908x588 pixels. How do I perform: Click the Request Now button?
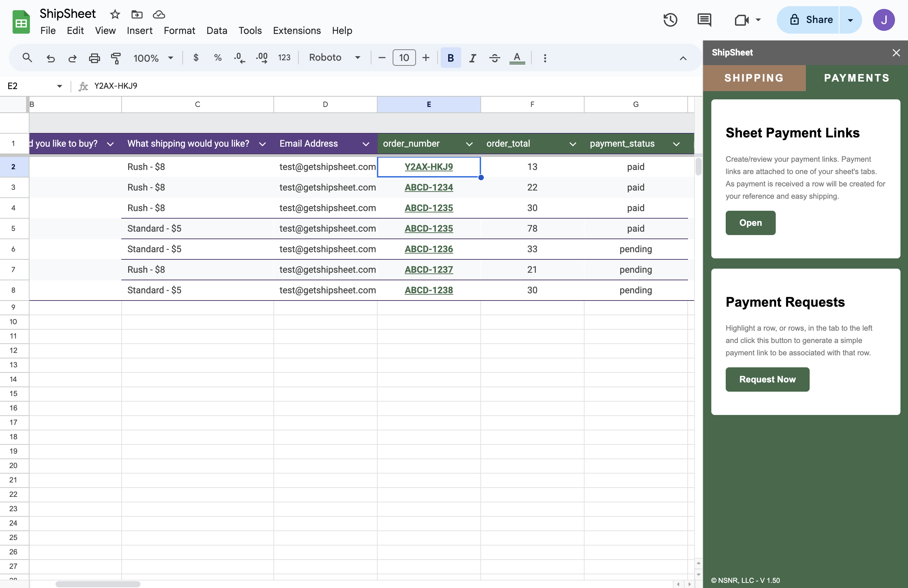[x=767, y=379]
